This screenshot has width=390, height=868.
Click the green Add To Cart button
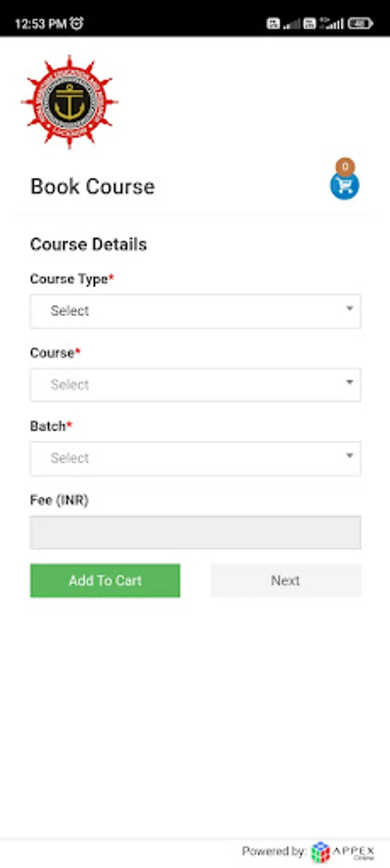click(105, 581)
